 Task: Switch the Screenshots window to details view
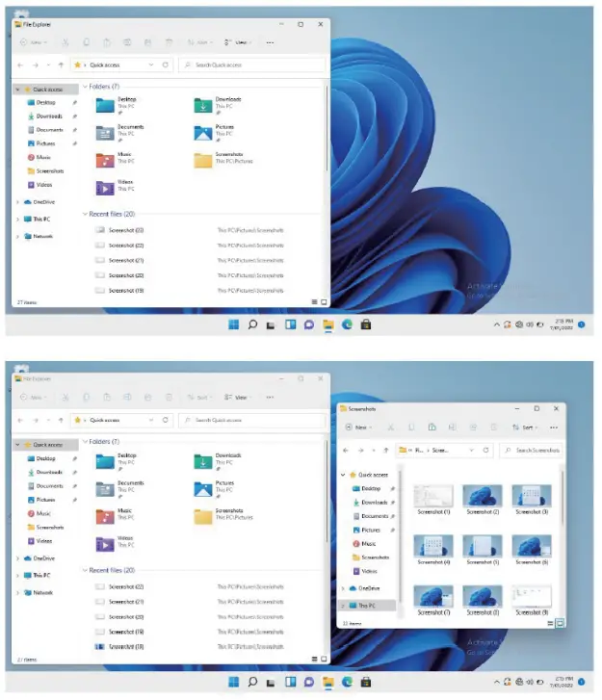[x=550, y=623]
